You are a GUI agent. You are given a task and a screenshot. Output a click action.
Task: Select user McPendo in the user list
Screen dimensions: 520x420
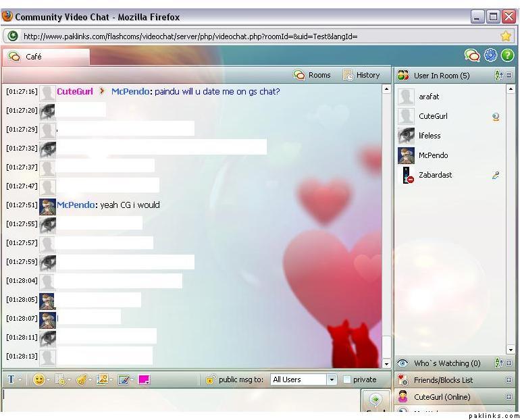click(x=433, y=155)
